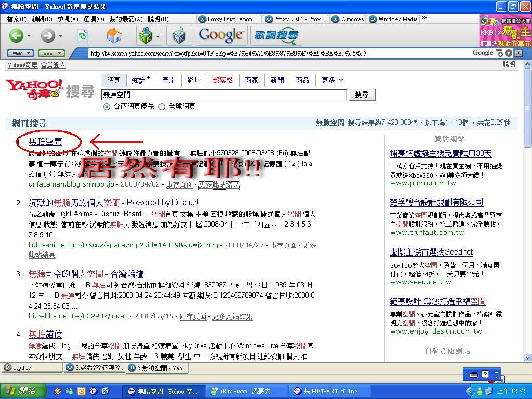Go back with the green Back arrow
The width and height of the screenshot is (532, 399).
click(x=16, y=35)
